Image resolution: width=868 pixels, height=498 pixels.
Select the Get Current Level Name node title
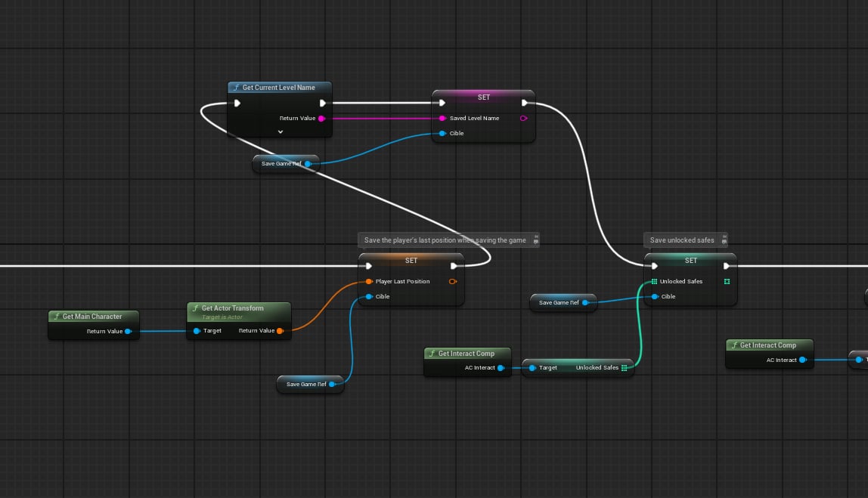tap(278, 88)
